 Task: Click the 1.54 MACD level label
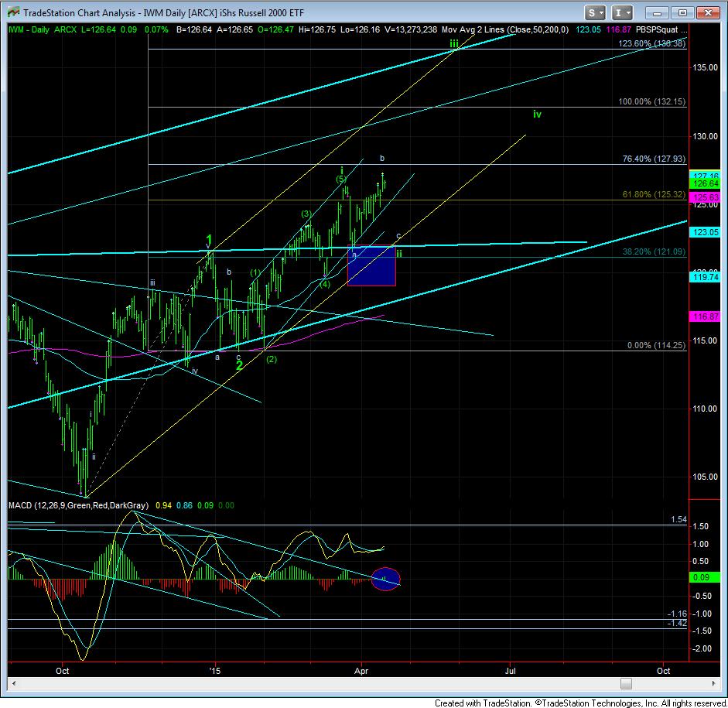[678, 519]
